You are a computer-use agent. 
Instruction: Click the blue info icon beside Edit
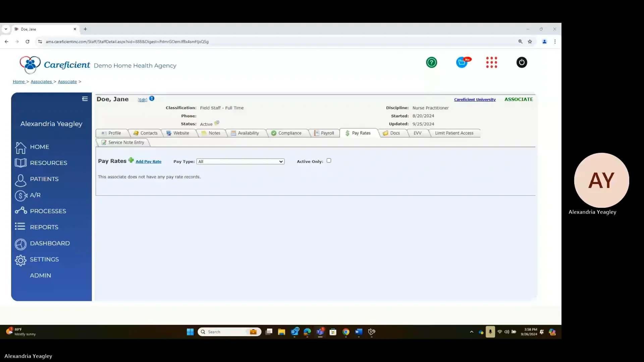pyautogui.click(x=152, y=99)
